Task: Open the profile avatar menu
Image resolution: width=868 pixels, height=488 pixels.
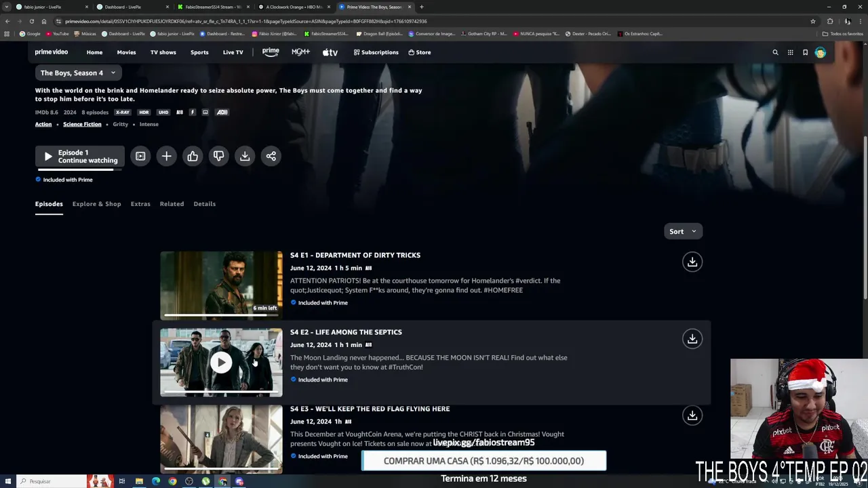Action: coord(820,52)
